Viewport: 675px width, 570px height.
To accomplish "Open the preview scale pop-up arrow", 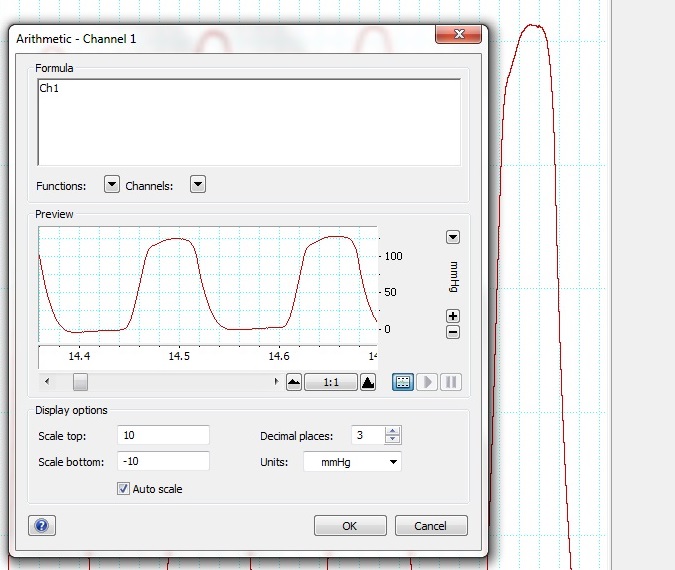I will tap(452, 237).
